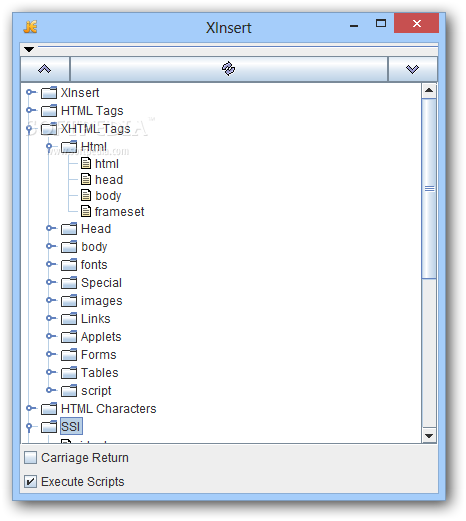Select the highlighted SSI tree label
Image resolution: width=466 pixels, height=521 pixels.
point(71,426)
